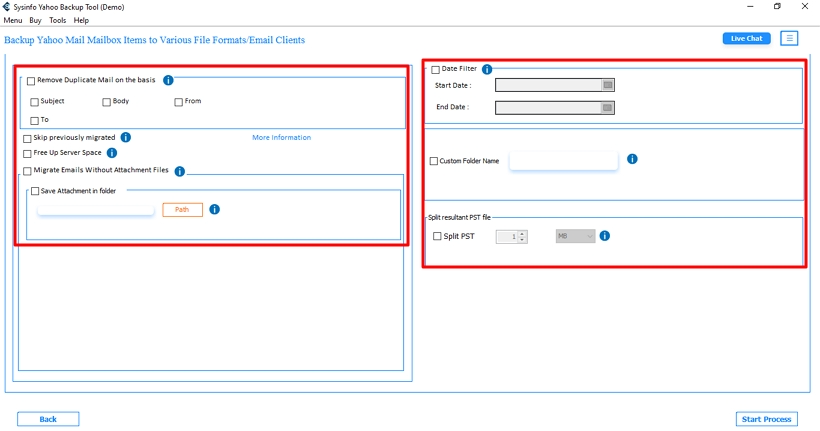Image resolution: width=820 pixels, height=431 pixels.
Task: Enable Split PST checkbox
Action: pyautogui.click(x=437, y=236)
